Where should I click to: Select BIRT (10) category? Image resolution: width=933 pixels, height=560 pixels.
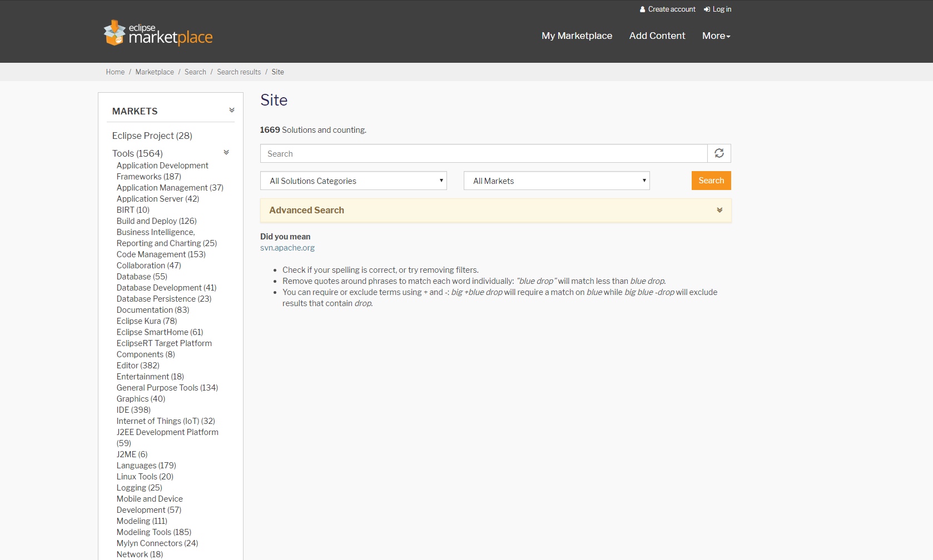click(x=133, y=210)
